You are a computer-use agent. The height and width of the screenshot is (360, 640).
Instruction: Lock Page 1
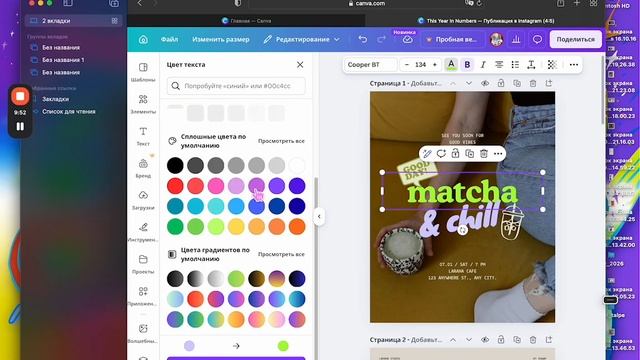pos(501,83)
